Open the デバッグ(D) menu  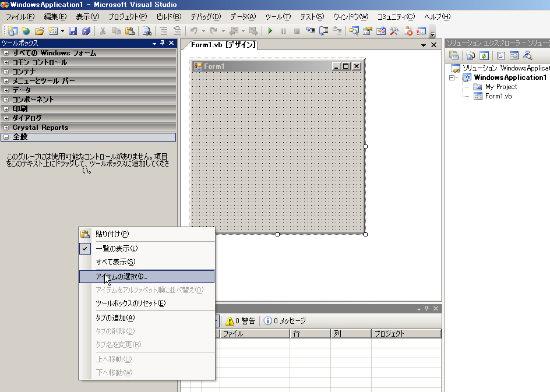206,17
